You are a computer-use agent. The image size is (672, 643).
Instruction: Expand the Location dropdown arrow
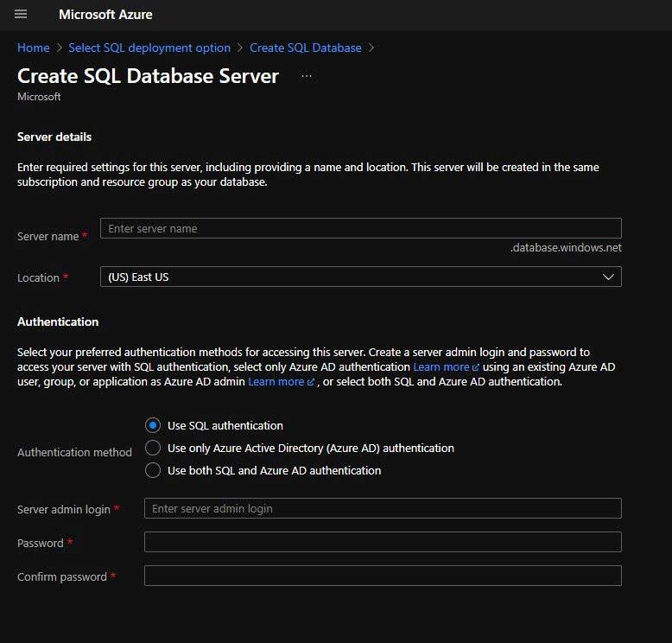[x=608, y=277]
